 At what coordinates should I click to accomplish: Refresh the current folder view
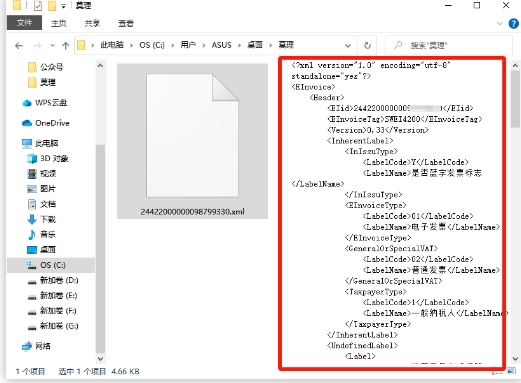367,45
